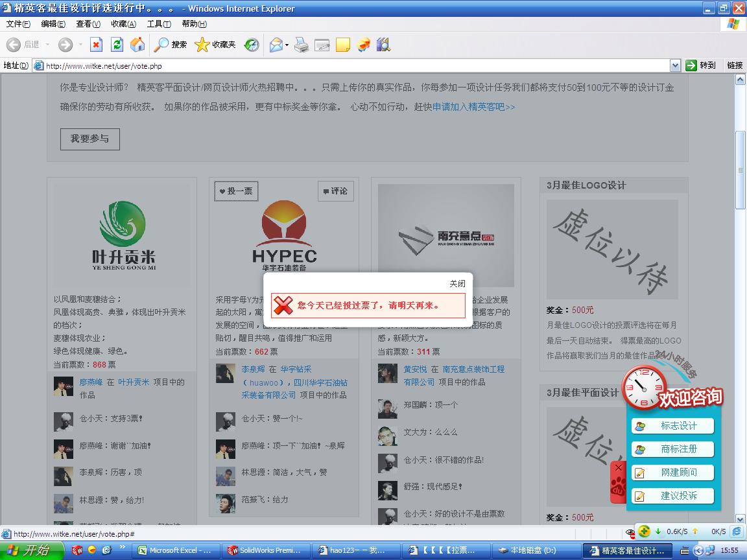The image size is (747, 560).
Task: Expand the quick launch chevron
Action: 123,546
